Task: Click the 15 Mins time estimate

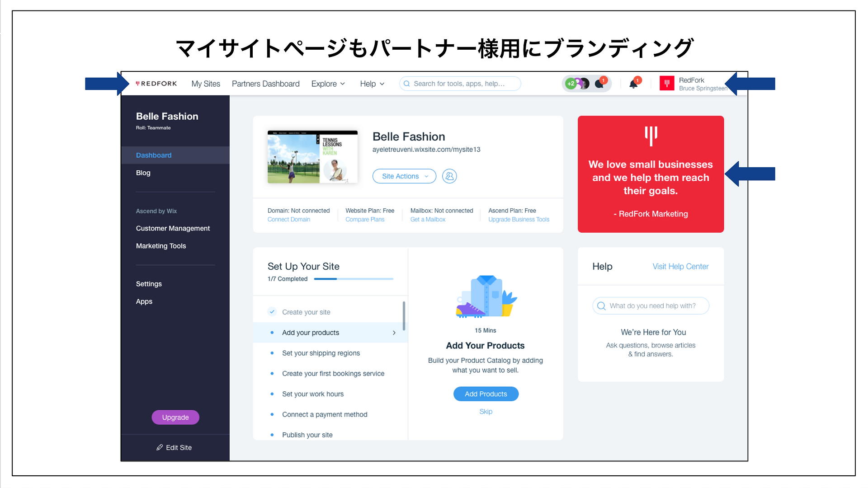Action: tap(486, 331)
